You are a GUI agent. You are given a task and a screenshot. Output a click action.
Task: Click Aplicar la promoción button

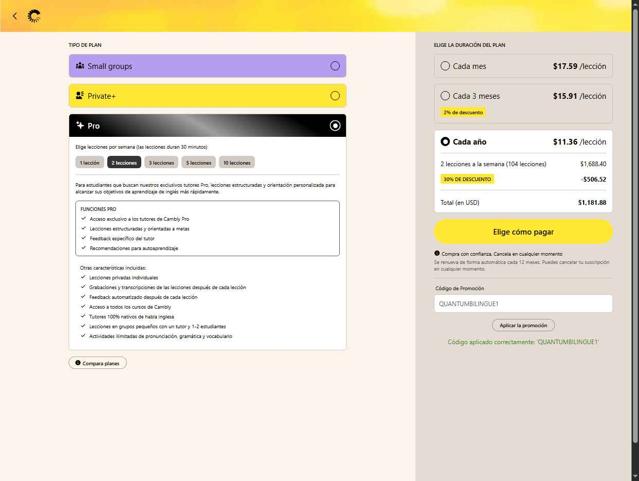pyautogui.click(x=523, y=325)
